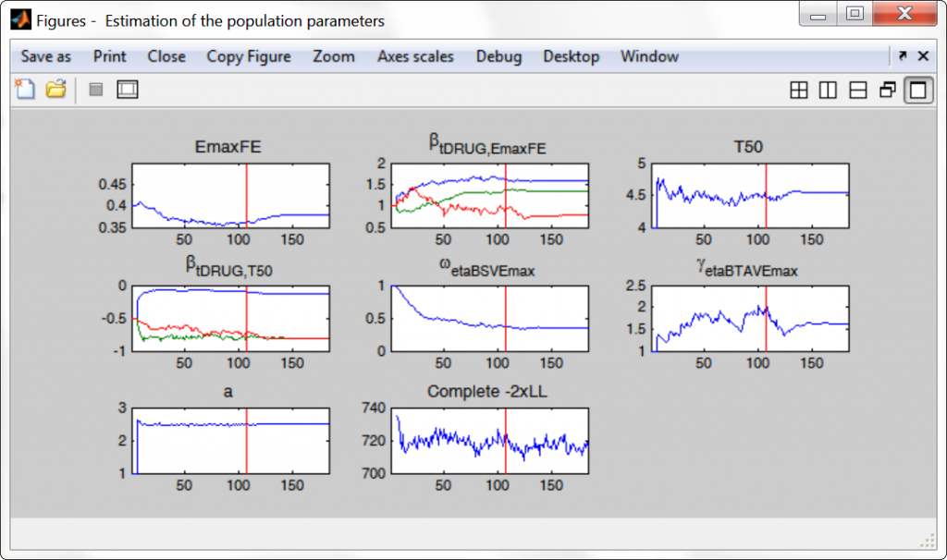Click the small x beside the dock arrow

click(x=923, y=56)
